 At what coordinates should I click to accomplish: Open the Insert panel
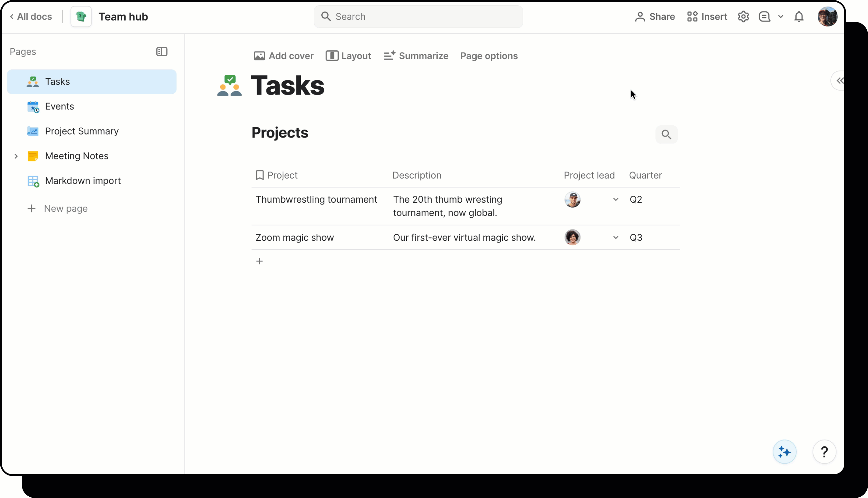click(707, 16)
